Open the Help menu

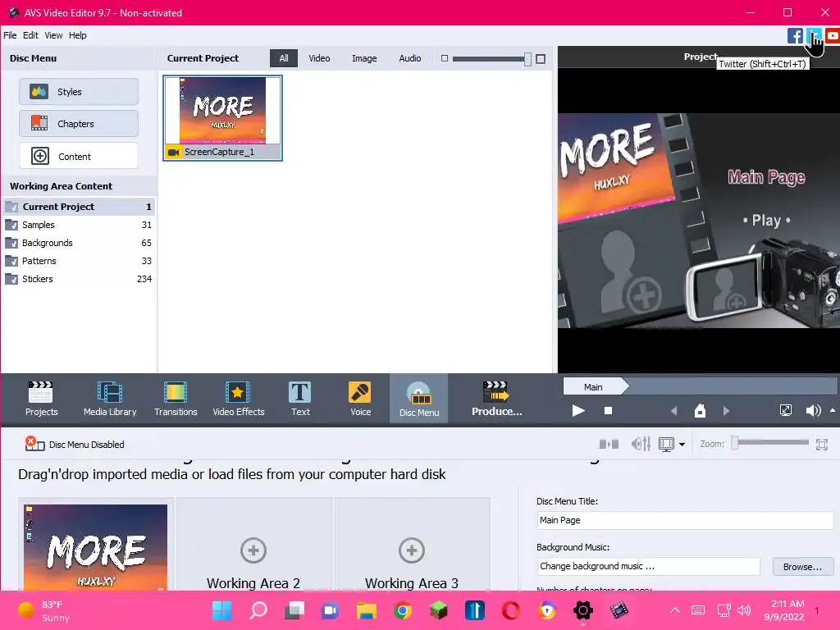(78, 35)
